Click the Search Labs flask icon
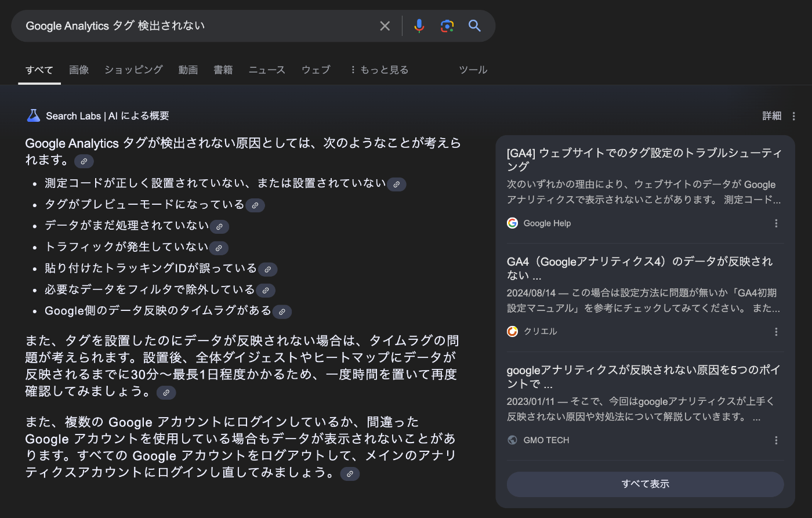Viewport: 812px width, 518px height. tap(33, 115)
